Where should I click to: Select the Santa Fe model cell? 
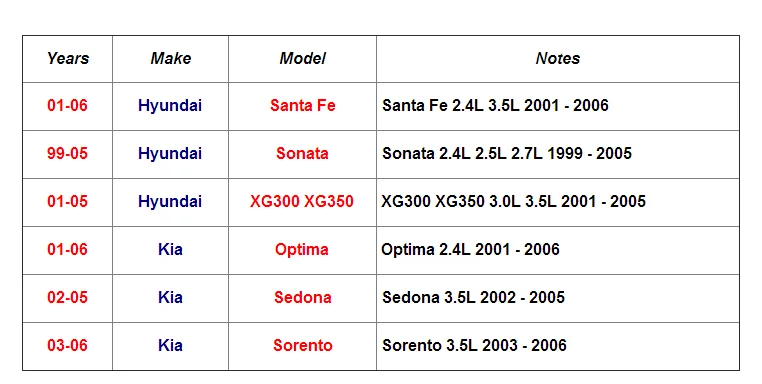[302, 106]
